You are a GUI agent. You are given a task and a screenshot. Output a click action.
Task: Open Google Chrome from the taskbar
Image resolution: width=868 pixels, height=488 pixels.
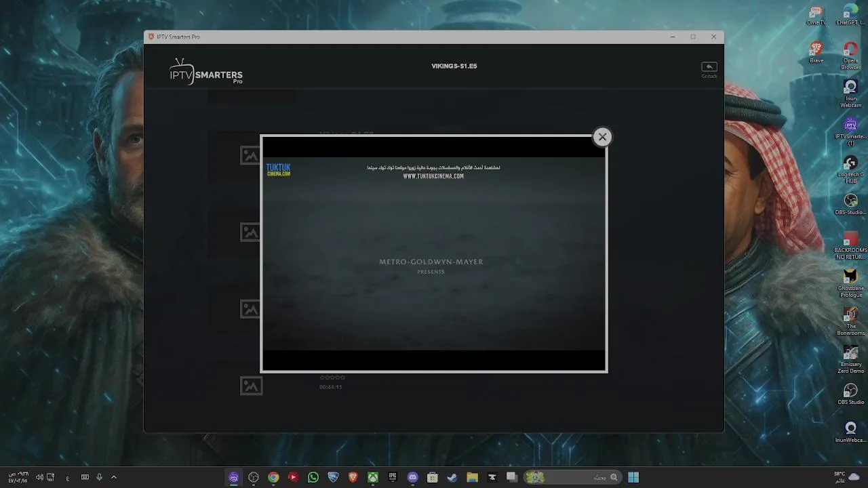pos(273,477)
